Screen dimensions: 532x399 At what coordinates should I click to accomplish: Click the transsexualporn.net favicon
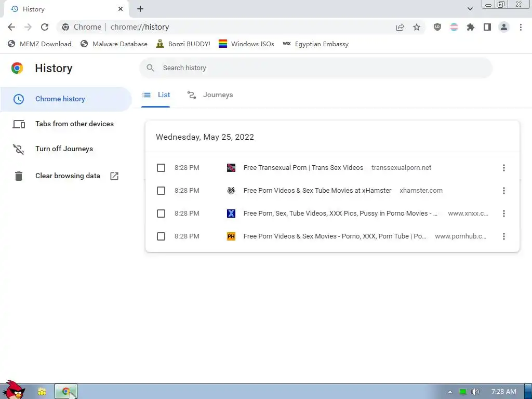(231, 168)
